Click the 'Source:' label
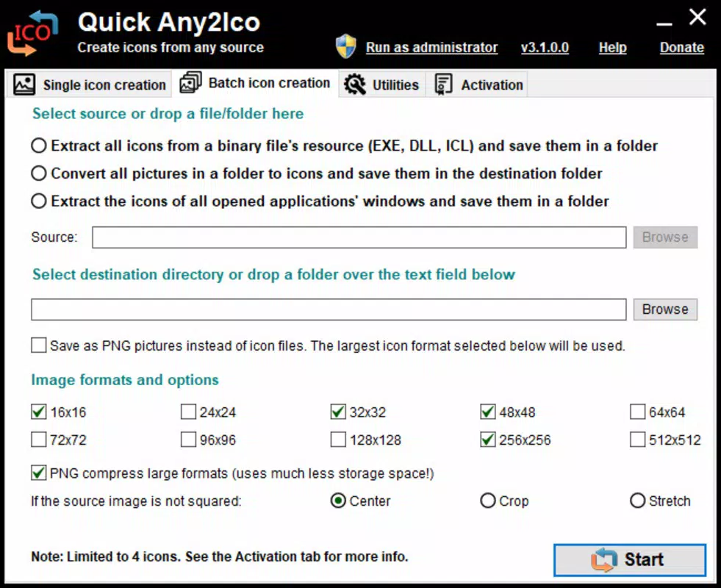 [x=54, y=237]
